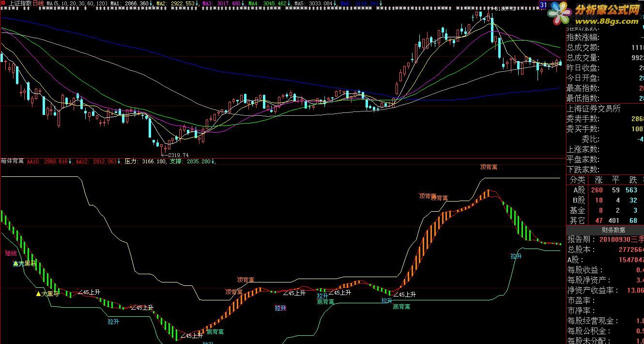Click the 昨日收盘 row
644x344 pixels.
pos(605,68)
